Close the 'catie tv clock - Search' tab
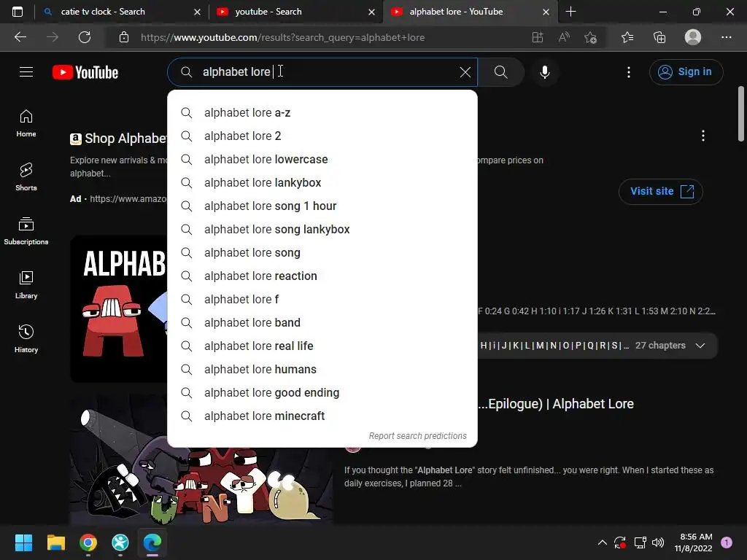Image resolution: width=747 pixels, height=560 pixels. (197, 12)
